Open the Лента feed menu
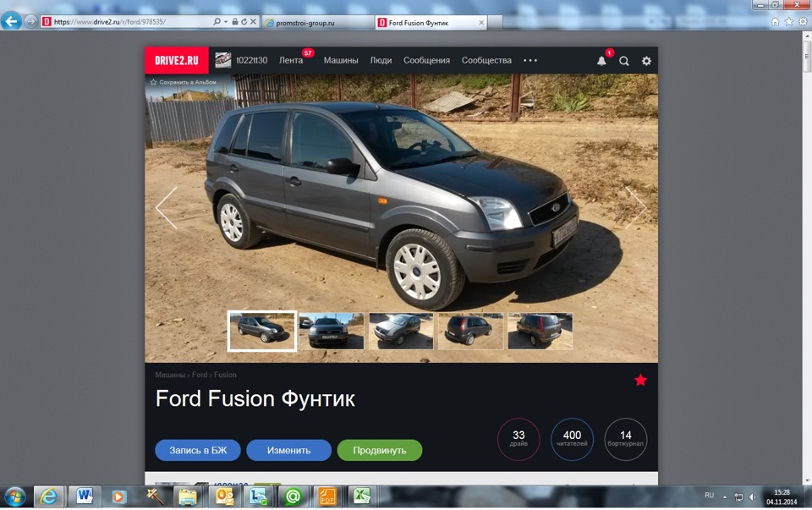Image resolution: width=812 pixels, height=510 pixels. pos(291,60)
